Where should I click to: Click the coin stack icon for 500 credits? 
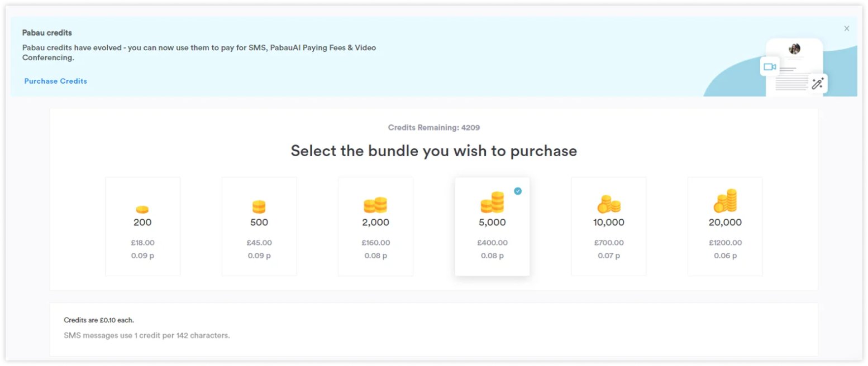pyautogui.click(x=259, y=207)
